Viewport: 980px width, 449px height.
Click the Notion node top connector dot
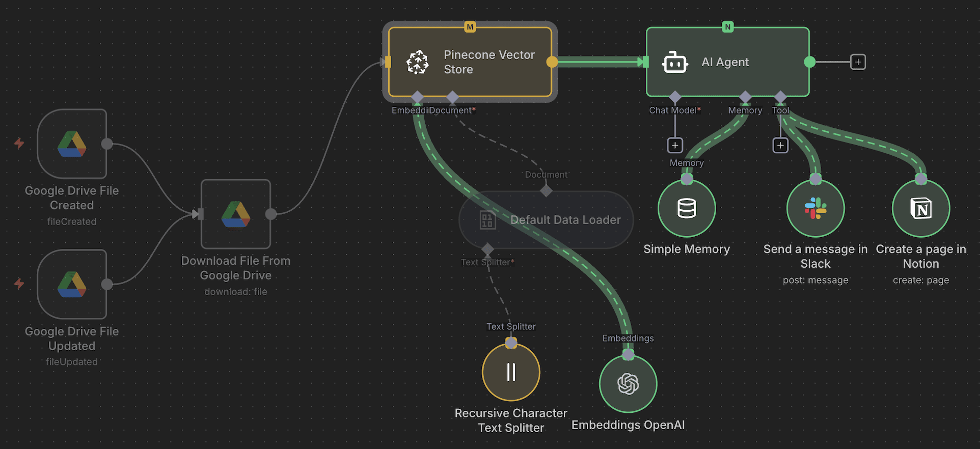point(921,179)
